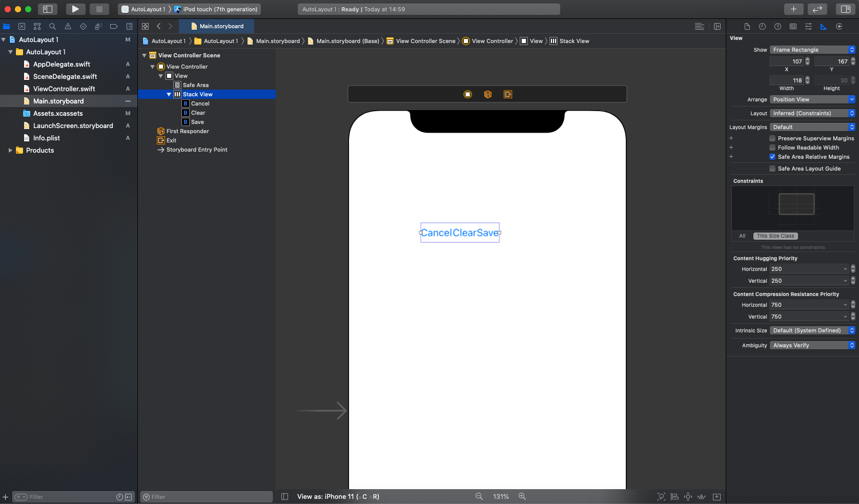
Task: Open the Main.storyboard editor tab
Action: click(x=217, y=26)
